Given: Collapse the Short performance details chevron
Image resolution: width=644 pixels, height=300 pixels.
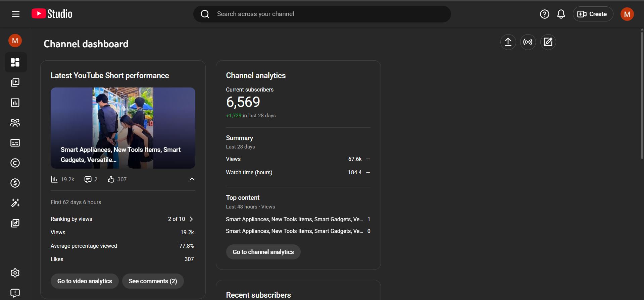Looking at the screenshot, I should pos(192,179).
